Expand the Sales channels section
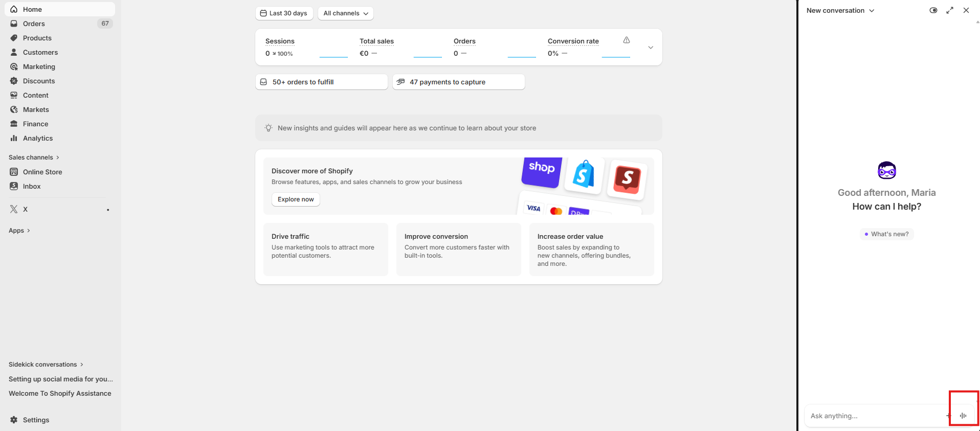980x431 pixels. point(34,157)
